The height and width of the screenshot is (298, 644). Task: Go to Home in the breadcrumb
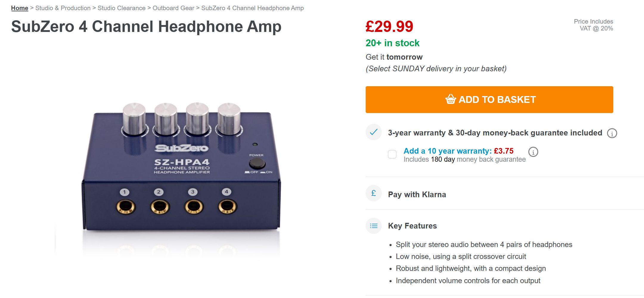pyautogui.click(x=20, y=8)
